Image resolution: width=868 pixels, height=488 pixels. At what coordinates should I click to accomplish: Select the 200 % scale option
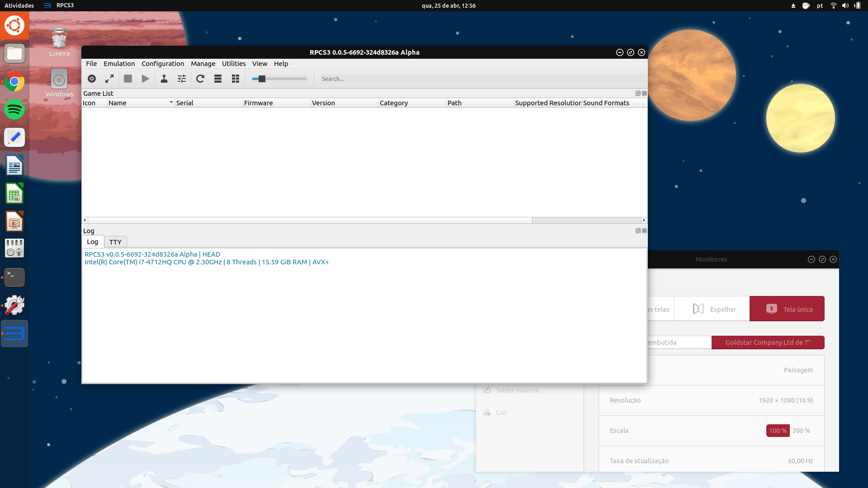[x=801, y=431]
